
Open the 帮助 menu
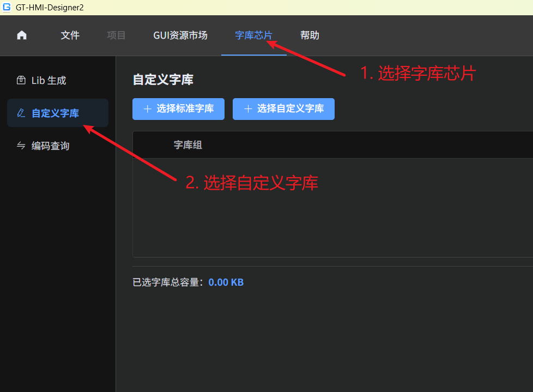[x=310, y=35]
